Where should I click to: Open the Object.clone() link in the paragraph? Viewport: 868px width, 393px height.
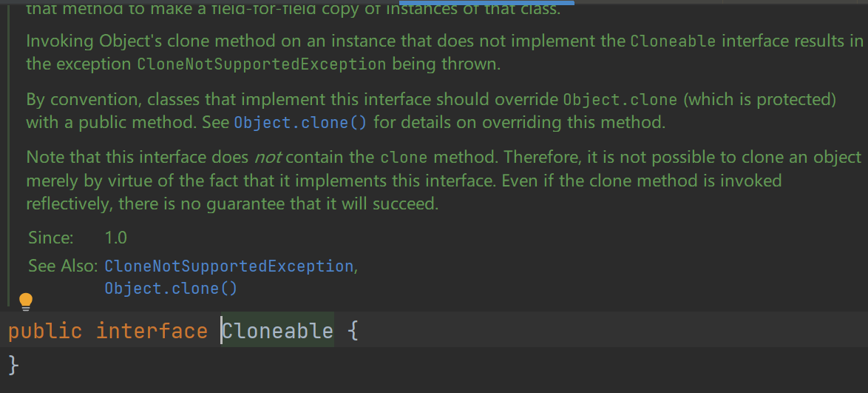300,123
